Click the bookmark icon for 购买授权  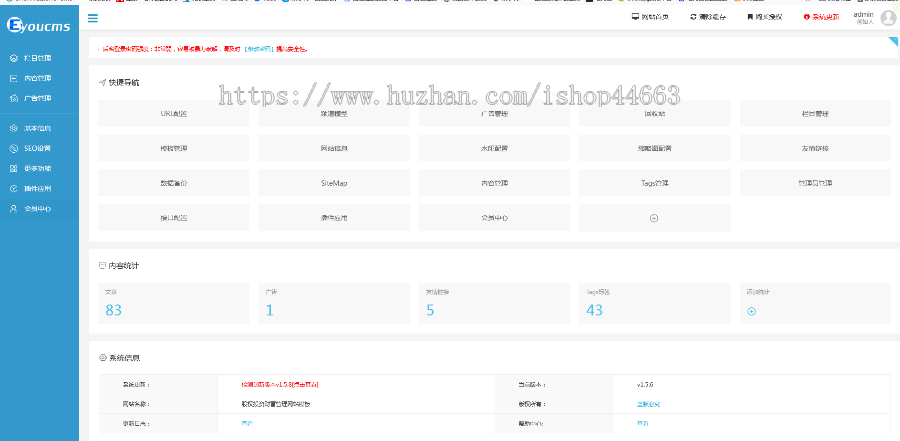click(750, 17)
